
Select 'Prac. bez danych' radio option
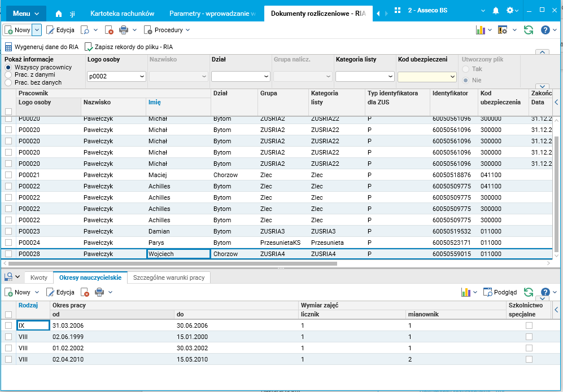tap(8, 82)
